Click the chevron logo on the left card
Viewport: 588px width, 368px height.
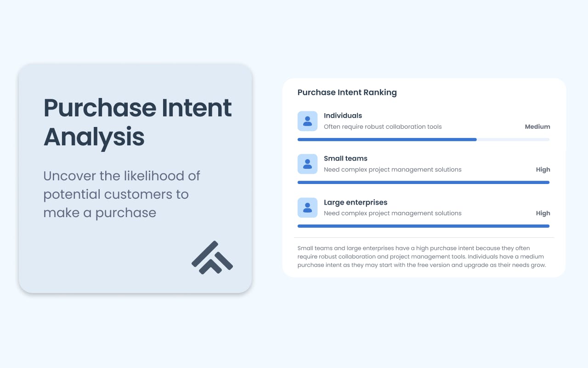[212, 257]
